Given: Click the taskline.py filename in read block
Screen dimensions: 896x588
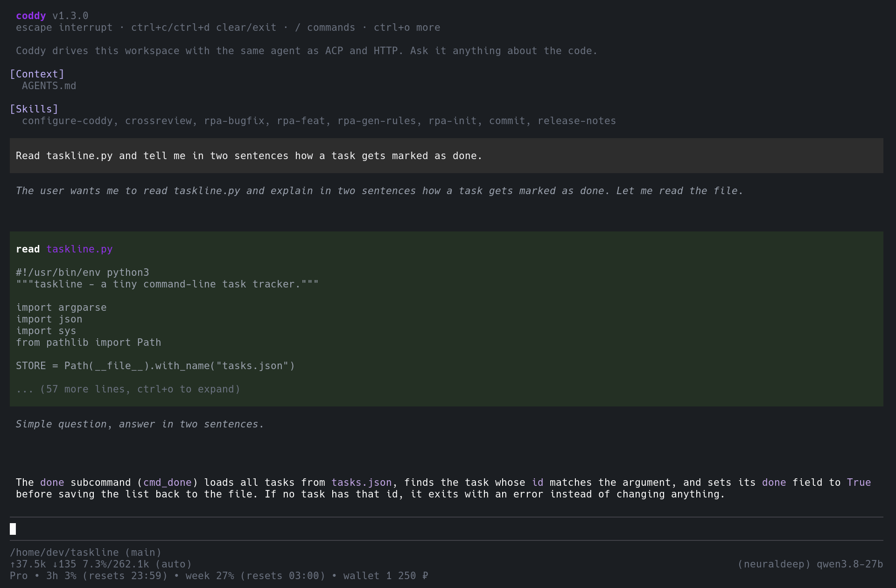Looking at the screenshot, I should (x=79, y=249).
